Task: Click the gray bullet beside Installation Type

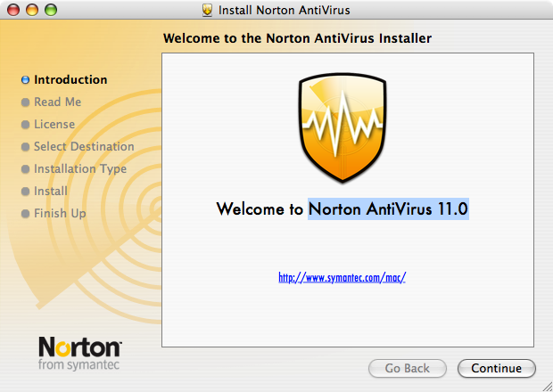Action: coord(25,169)
